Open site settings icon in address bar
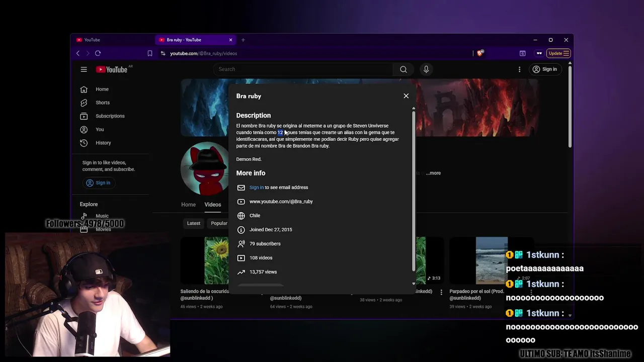The image size is (644, 362). (163, 53)
